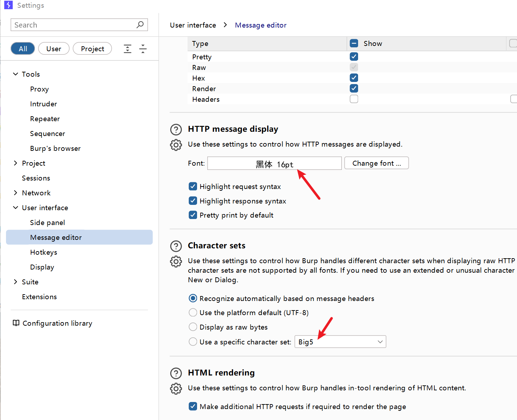
Task: Open help for Character sets
Action: click(x=176, y=246)
